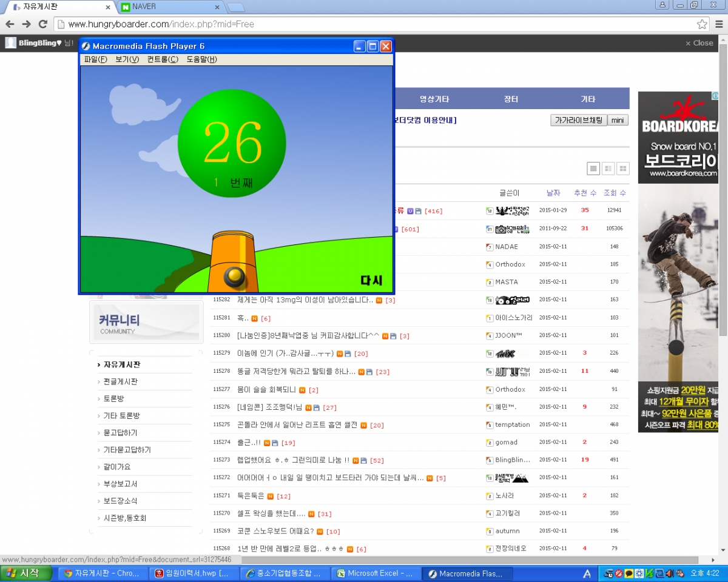Click the yellow lottery button on the orange machine
Viewport: 728px width, 582px height.
(x=234, y=276)
